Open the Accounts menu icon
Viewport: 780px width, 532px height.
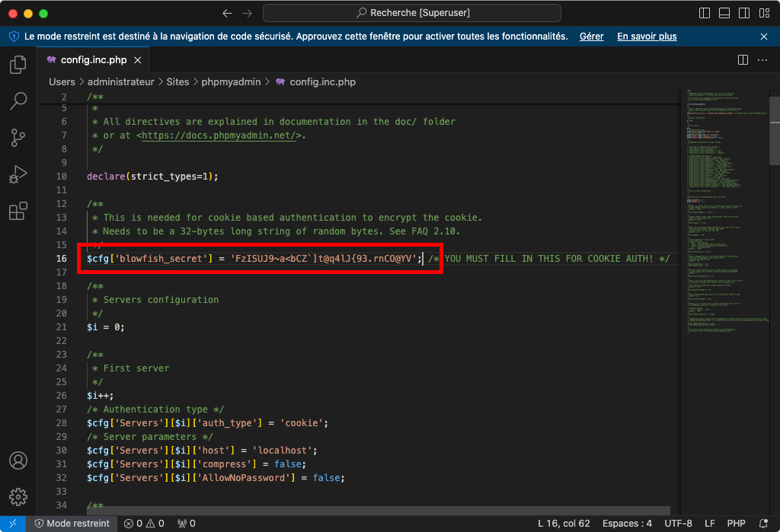pyautogui.click(x=18, y=461)
